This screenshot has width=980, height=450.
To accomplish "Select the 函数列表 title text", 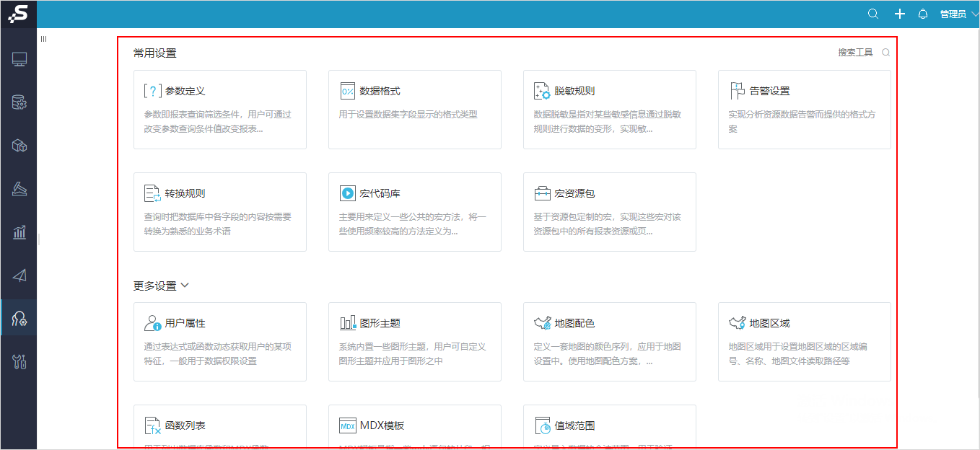I will pyautogui.click(x=185, y=425).
